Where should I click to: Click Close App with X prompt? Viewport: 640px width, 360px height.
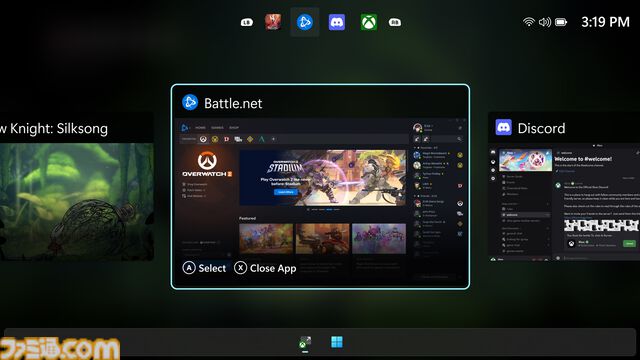click(265, 268)
